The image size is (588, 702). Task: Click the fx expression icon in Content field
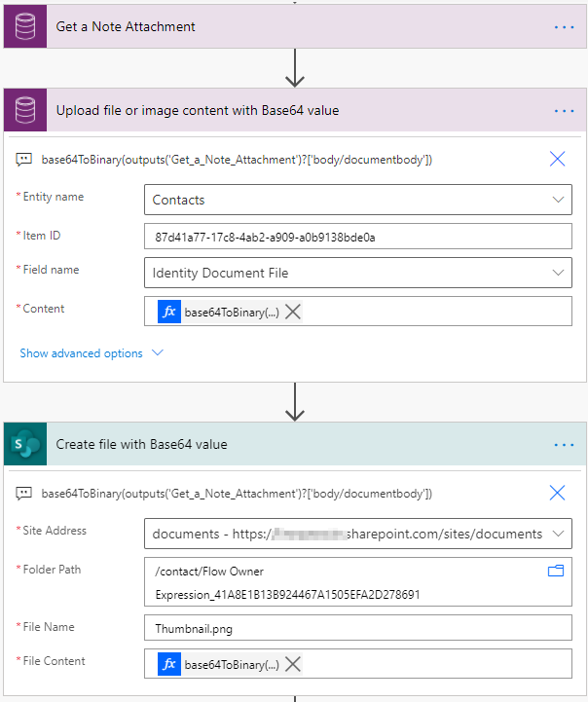pos(168,312)
